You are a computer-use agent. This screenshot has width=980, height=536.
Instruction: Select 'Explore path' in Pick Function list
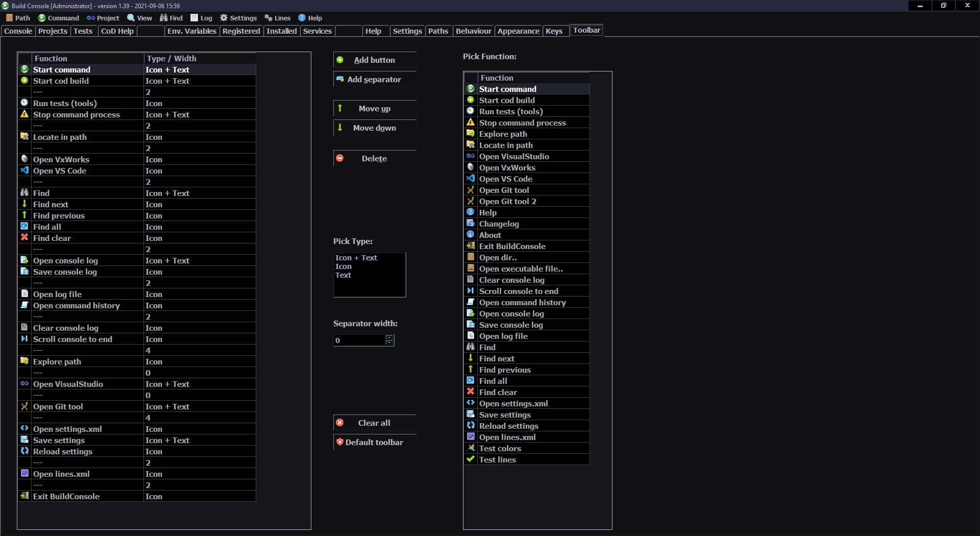click(x=527, y=134)
